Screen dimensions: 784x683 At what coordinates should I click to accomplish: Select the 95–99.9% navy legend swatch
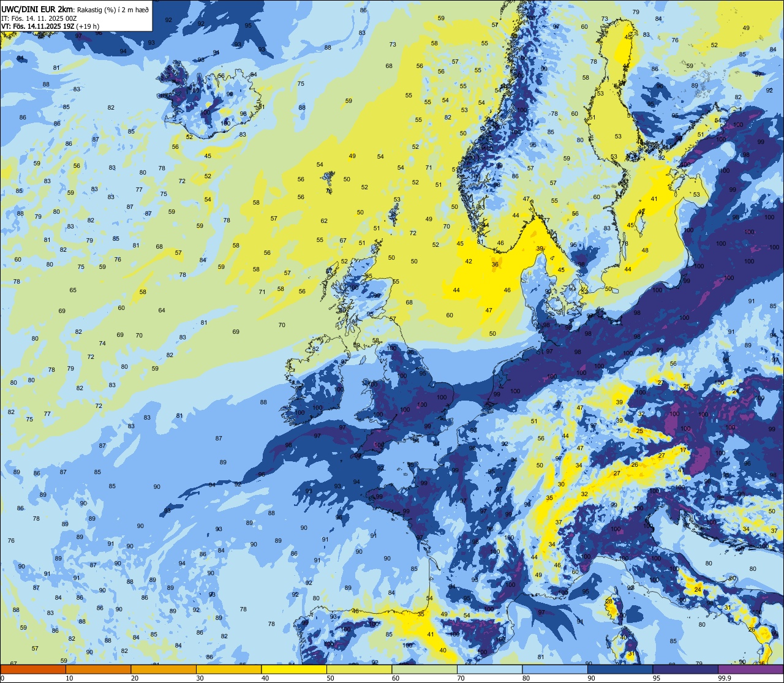685,669
